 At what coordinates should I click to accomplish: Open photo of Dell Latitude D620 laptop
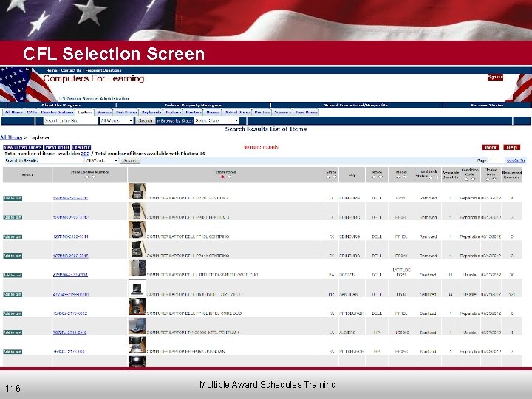coord(137,268)
